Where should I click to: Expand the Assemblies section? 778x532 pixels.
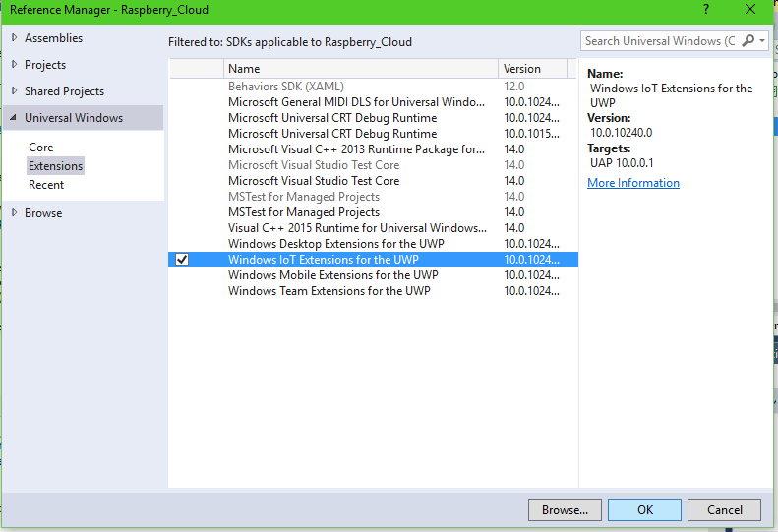(15, 37)
